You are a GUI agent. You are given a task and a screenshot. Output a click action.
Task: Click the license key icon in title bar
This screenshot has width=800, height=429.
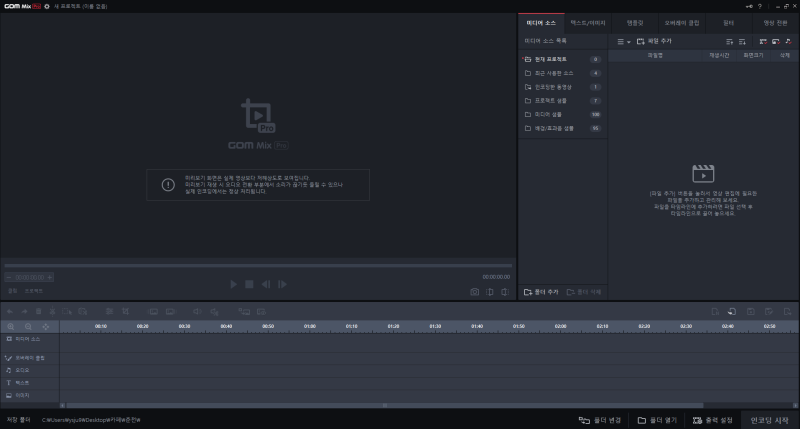749,6
